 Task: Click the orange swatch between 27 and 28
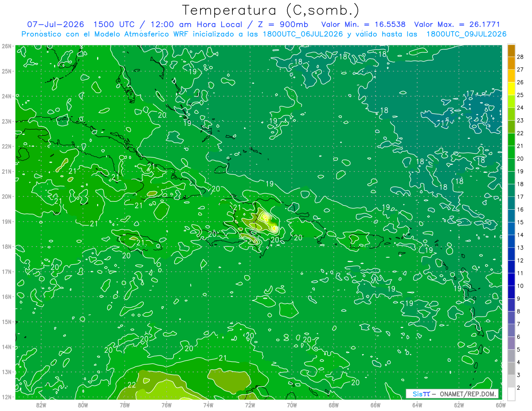511,63
